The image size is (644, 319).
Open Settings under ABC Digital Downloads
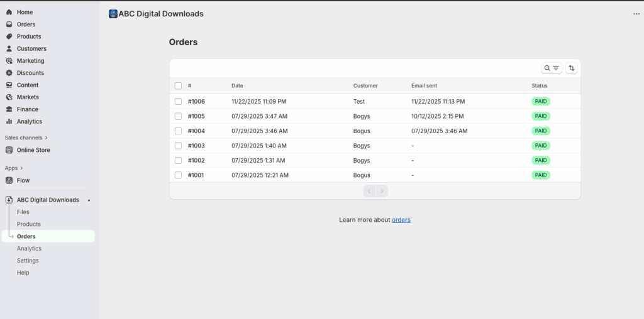[28, 261]
